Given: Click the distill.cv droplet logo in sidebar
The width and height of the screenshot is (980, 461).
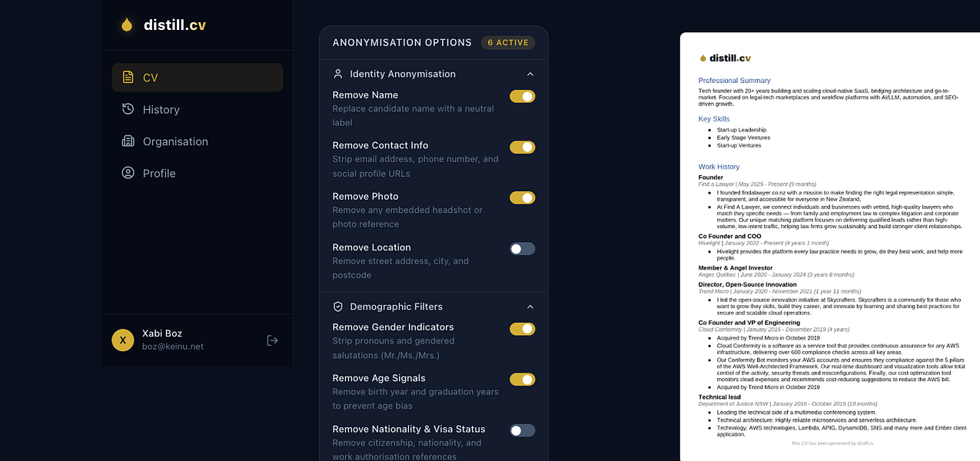Looking at the screenshot, I should (127, 25).
